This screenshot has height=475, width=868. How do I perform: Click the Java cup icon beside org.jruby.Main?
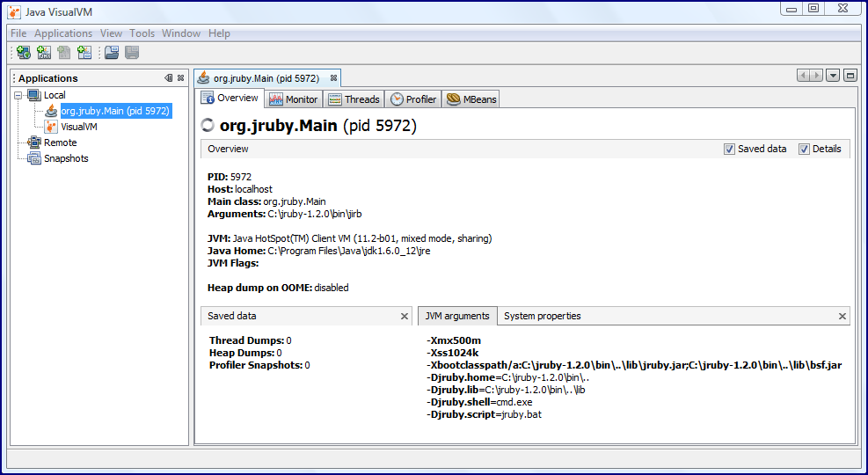[52, 111]
